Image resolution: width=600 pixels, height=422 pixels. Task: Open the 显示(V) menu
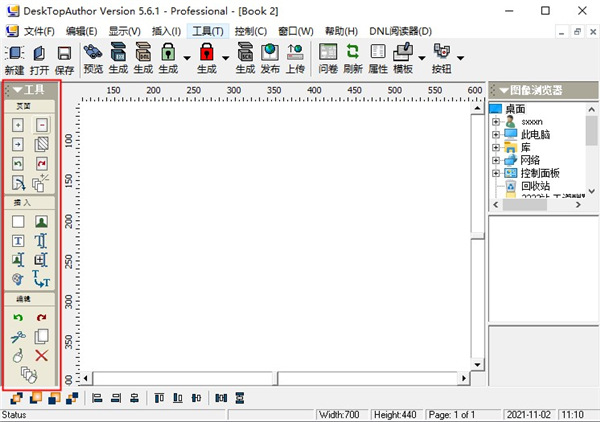click(x=124, y=31)
